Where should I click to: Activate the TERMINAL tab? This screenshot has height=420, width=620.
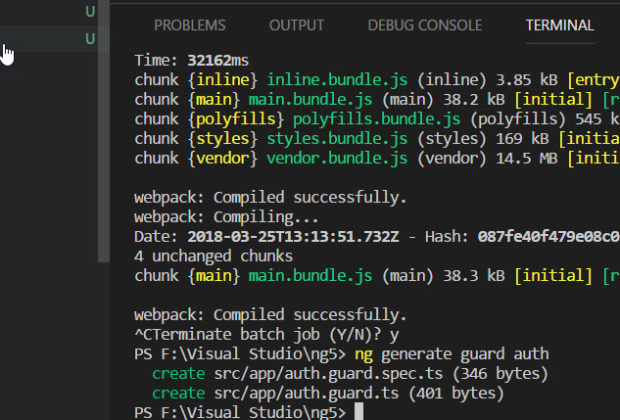[x=559, y=25]
